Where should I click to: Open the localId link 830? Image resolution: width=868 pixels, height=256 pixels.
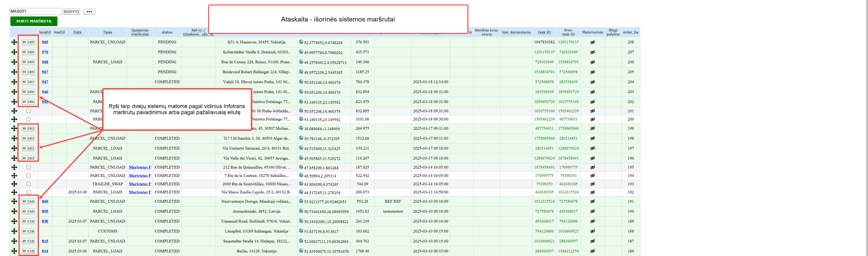coord(45,221)
